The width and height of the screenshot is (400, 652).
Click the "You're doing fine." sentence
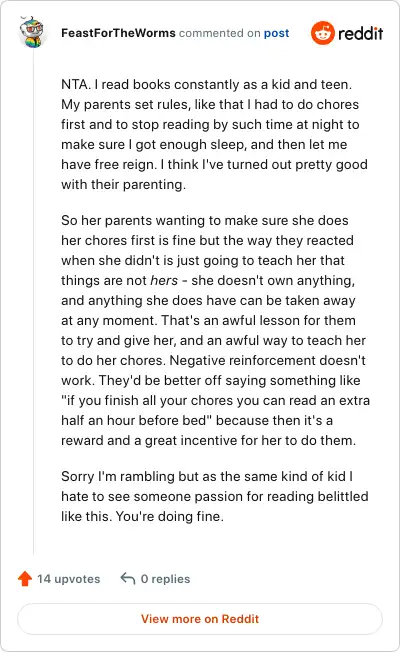(170, 516)
